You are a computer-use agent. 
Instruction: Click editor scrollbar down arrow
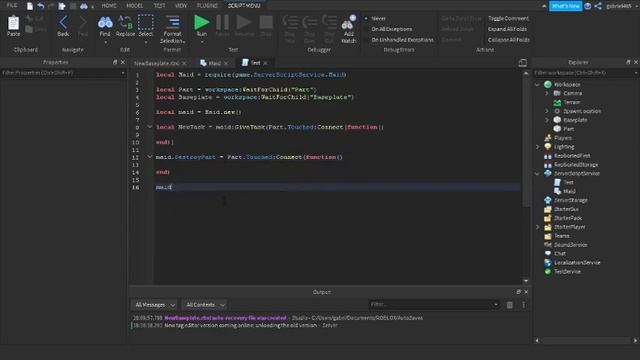(526, 281)
